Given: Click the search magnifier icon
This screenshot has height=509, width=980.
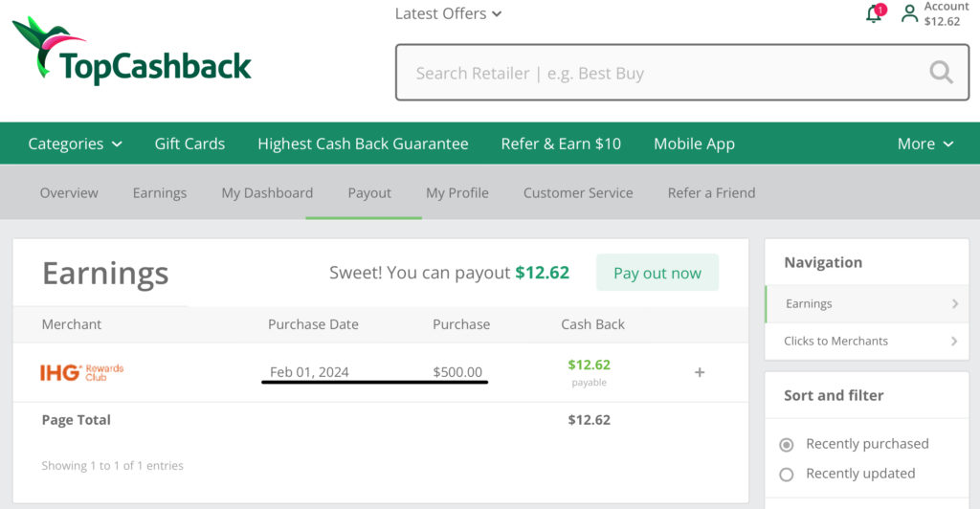Looking at the screenshot, I should pos(941,73).
